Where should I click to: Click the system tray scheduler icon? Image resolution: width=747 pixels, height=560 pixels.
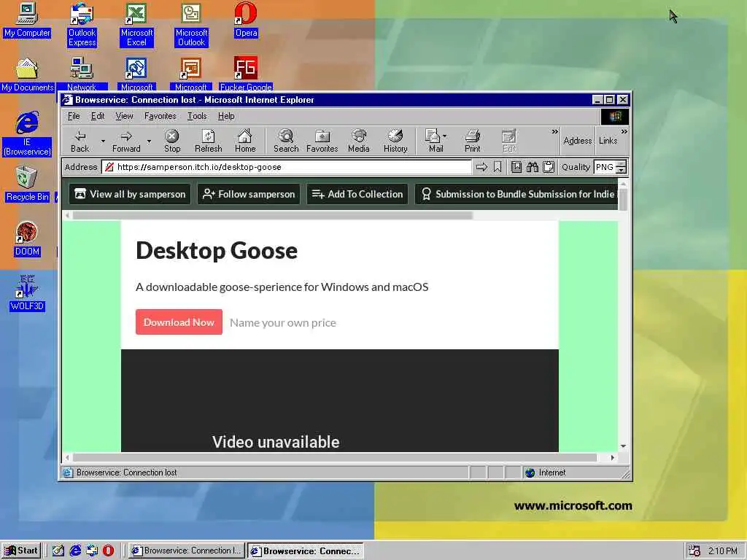694,551
